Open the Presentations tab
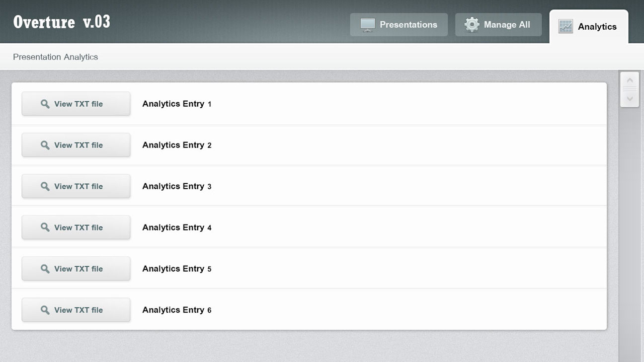Screen dimensions: 644x362 pyautogui.click(x=408, y=25)
